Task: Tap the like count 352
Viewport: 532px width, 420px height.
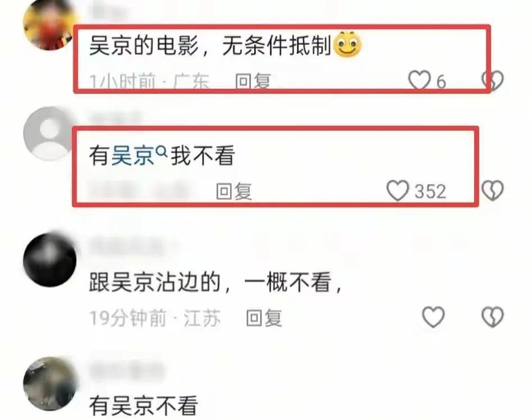Action: click(430, 191)
